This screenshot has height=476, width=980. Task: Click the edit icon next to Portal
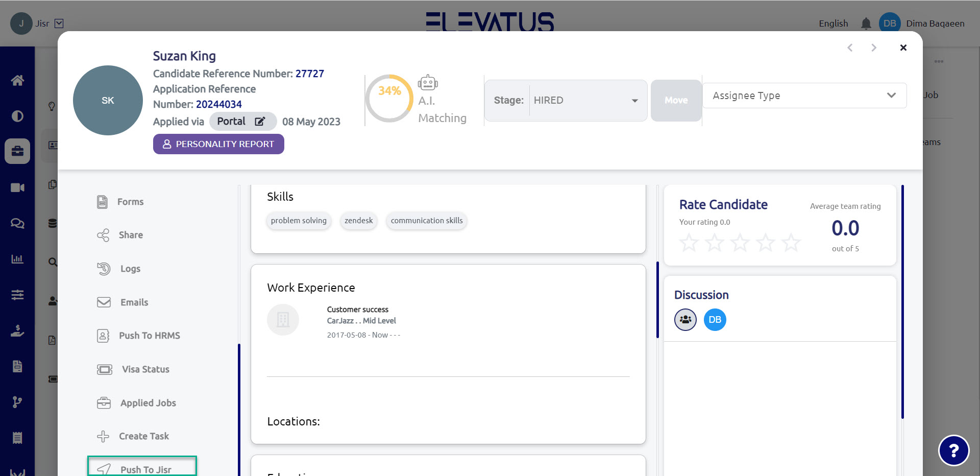pyautogui.click(x=260, y=122)
